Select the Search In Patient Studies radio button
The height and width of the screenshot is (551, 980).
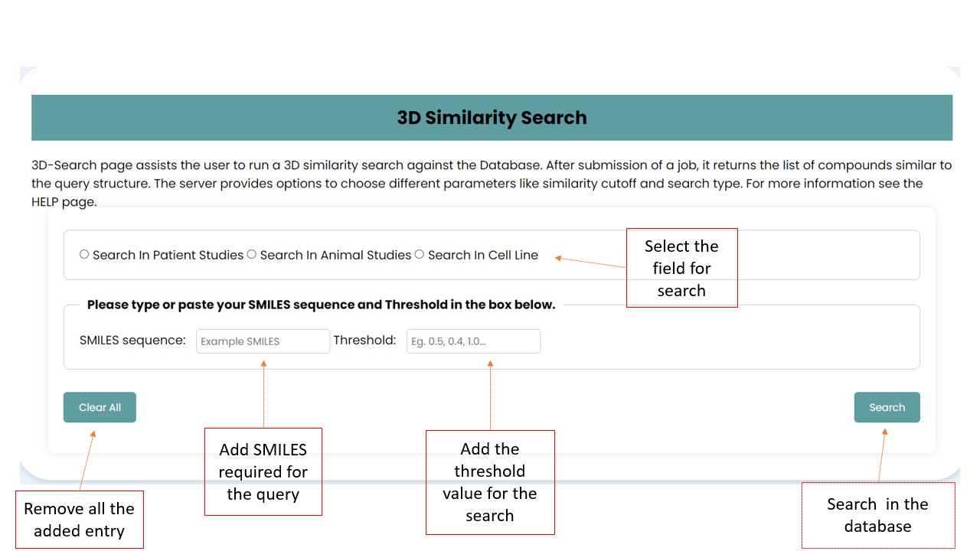coord(84,254)
